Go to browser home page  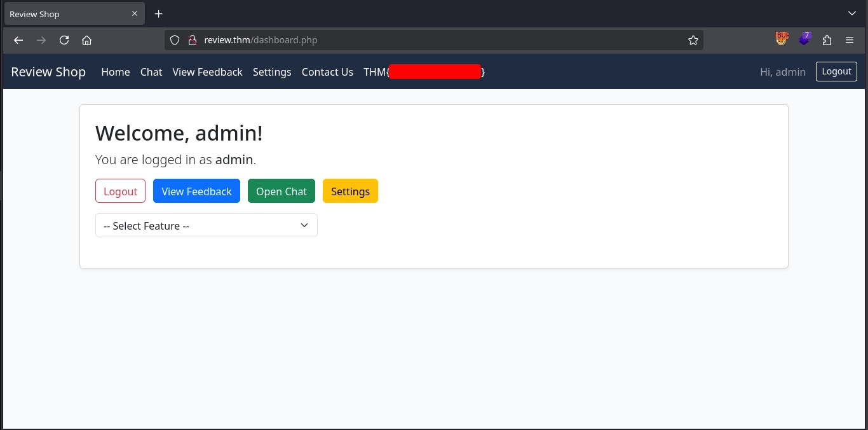pyautogui.click(x=87, y=40)
